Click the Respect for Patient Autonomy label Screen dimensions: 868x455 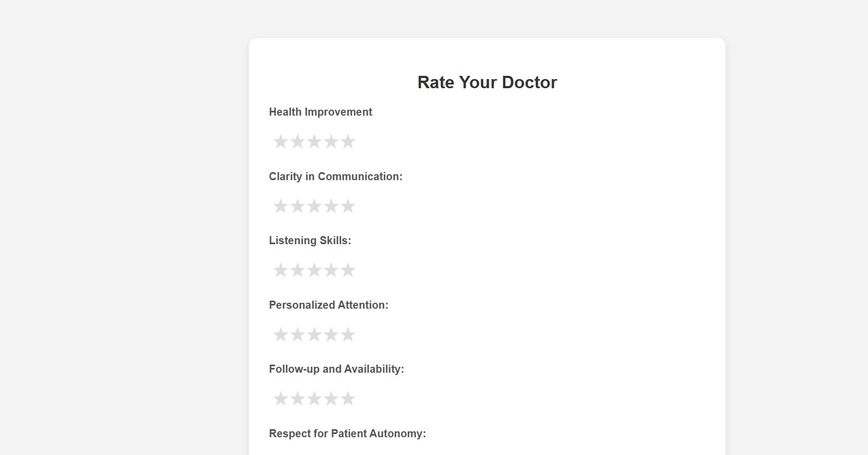point(347,433)
